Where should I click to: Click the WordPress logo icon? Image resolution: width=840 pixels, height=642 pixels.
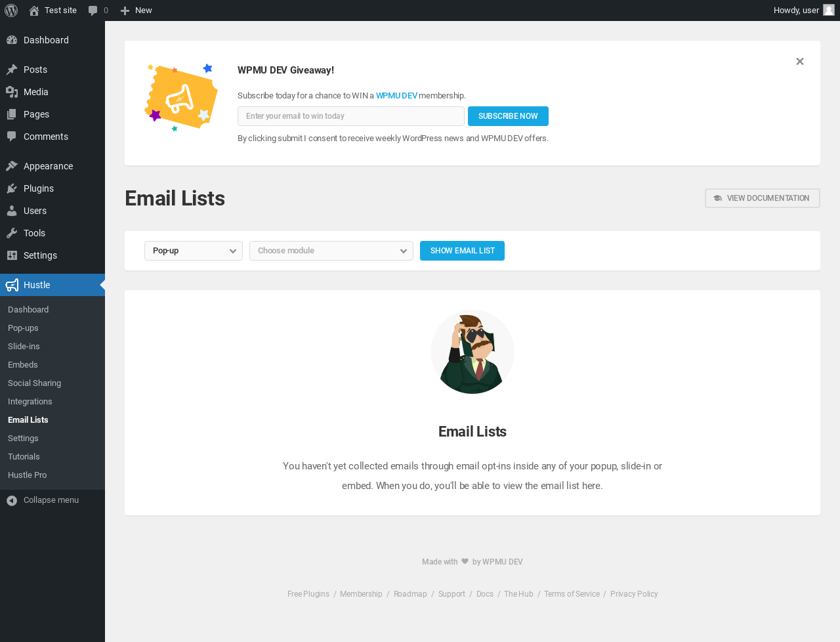[x=11, y=11]
